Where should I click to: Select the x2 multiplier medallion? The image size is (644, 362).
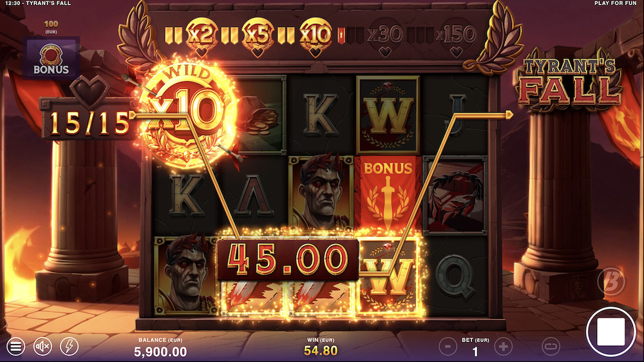tap(201, 36)
